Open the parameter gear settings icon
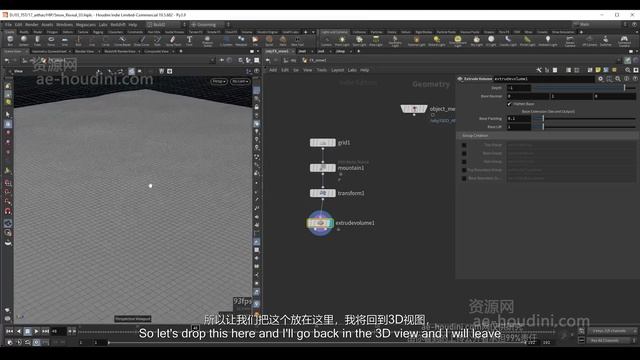This screenshot has width=640, height=360. [x=600, y=79]
